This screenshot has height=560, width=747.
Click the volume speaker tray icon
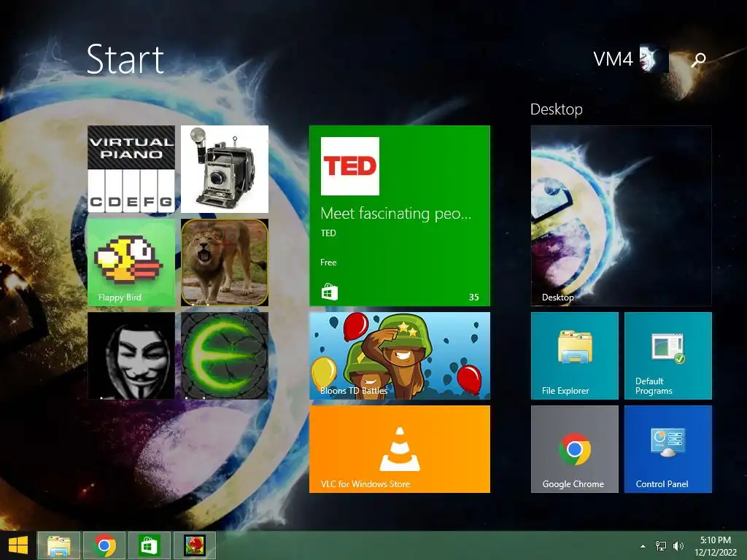coord(678,546)
